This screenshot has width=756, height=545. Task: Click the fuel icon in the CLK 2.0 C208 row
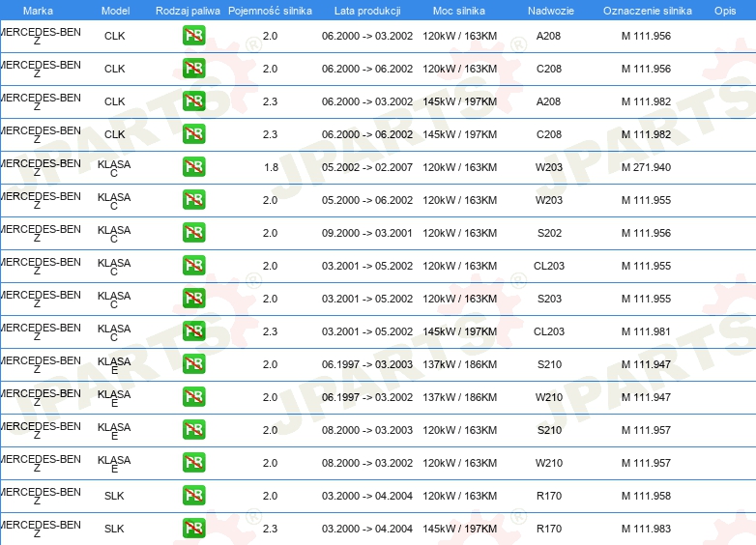tap(193, 68)
